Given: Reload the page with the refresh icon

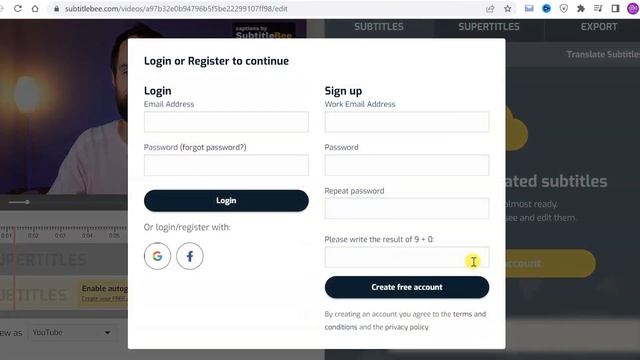Looking at the screenshot, I should (18, 9).
